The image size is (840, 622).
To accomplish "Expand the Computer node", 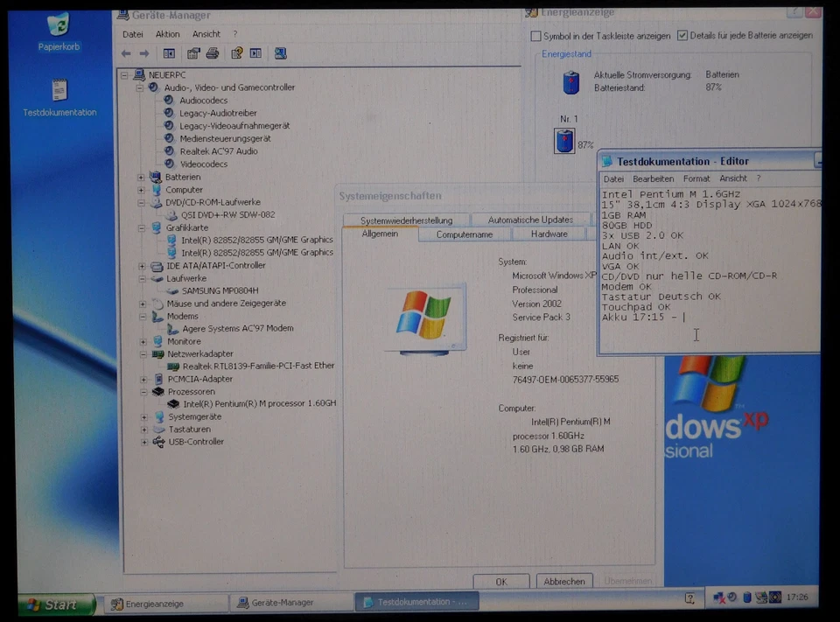I will pyautogui.click(x=141, y=190).
